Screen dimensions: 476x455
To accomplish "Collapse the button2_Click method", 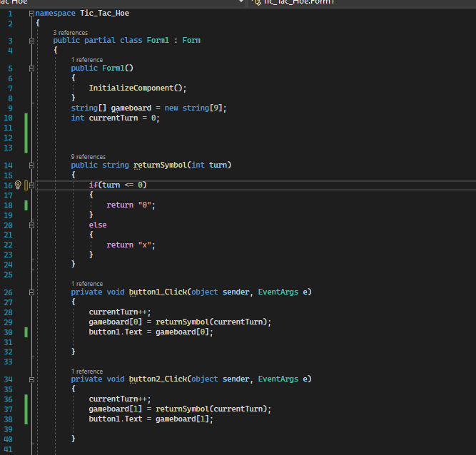I will point(31,379).
